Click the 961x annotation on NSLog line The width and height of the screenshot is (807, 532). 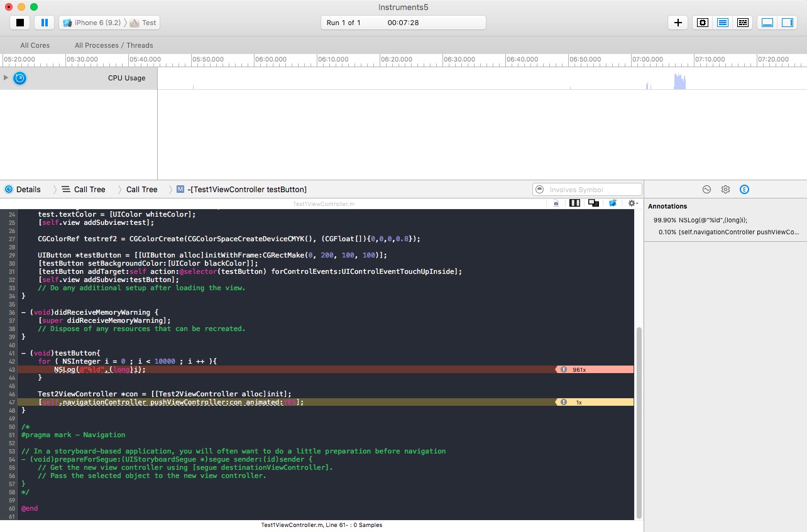pyautogui.click(x=579, y=370)
